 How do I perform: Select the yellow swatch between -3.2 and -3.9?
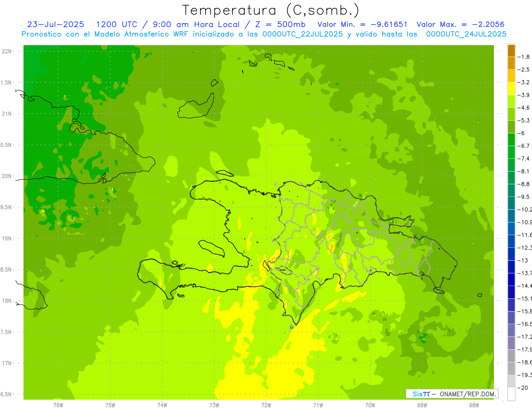[511, 89]
